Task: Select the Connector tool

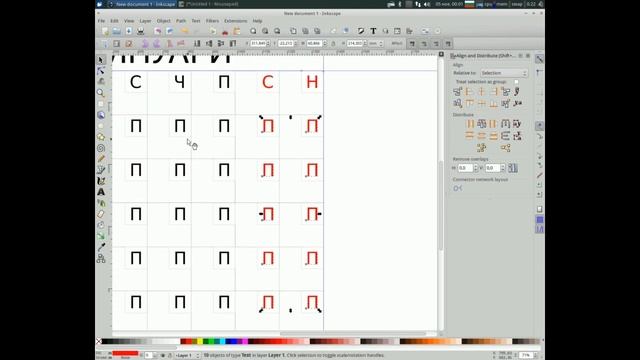Action: [x=101, y=258]
